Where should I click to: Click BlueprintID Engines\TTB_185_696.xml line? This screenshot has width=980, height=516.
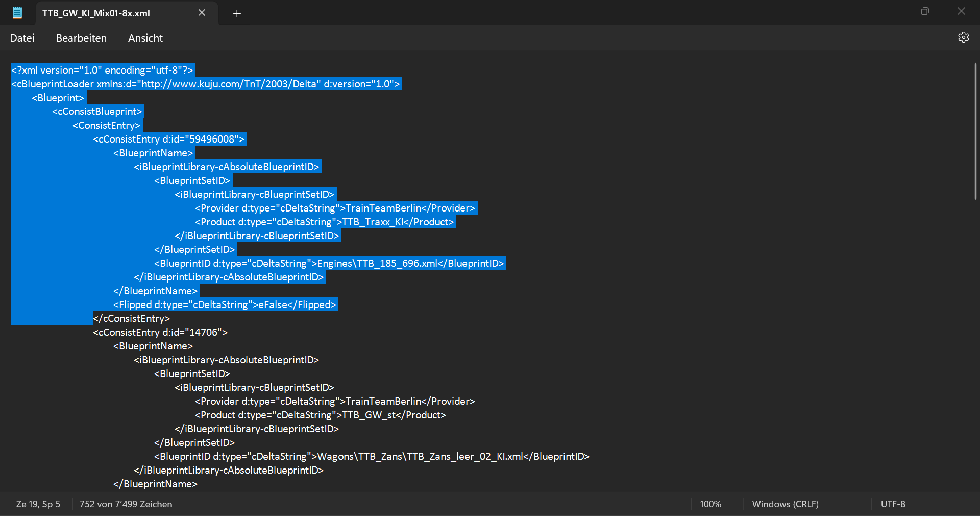329,263
